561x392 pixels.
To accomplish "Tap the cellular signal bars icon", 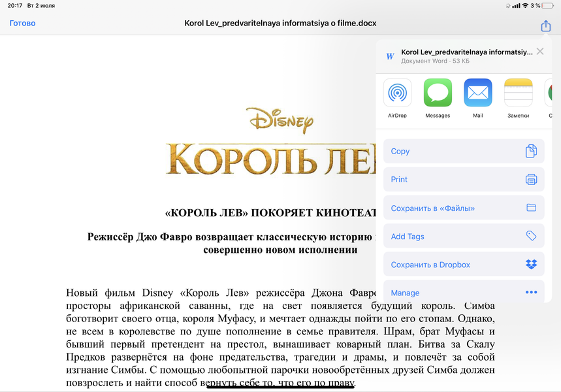I will click(517, 5).
